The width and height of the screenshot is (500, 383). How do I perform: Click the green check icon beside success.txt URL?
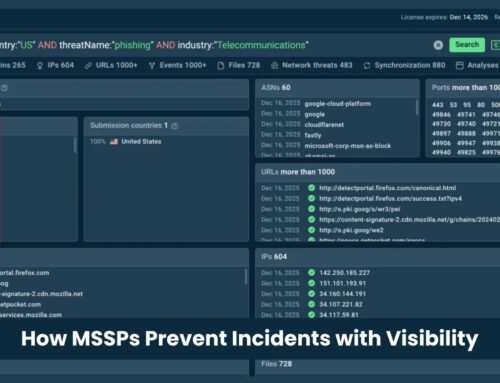tap(311, 199)
